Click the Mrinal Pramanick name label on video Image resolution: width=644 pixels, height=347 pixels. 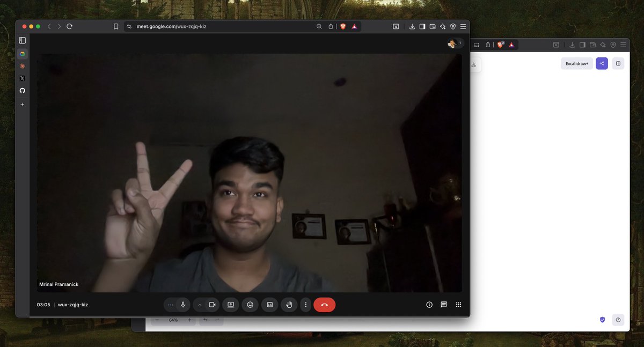tap(58, 284)
